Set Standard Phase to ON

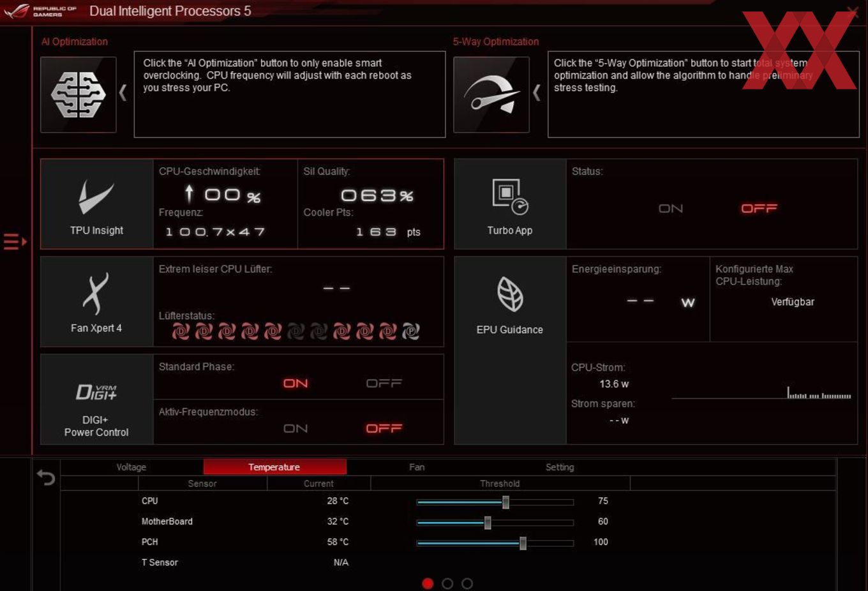(x=296, y=384)
